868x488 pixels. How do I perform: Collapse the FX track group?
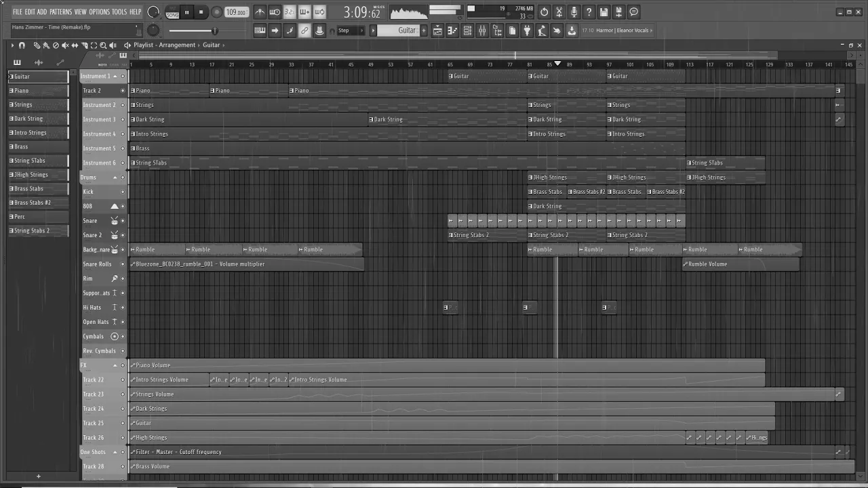pyautogui.click(x=115, y=365)
